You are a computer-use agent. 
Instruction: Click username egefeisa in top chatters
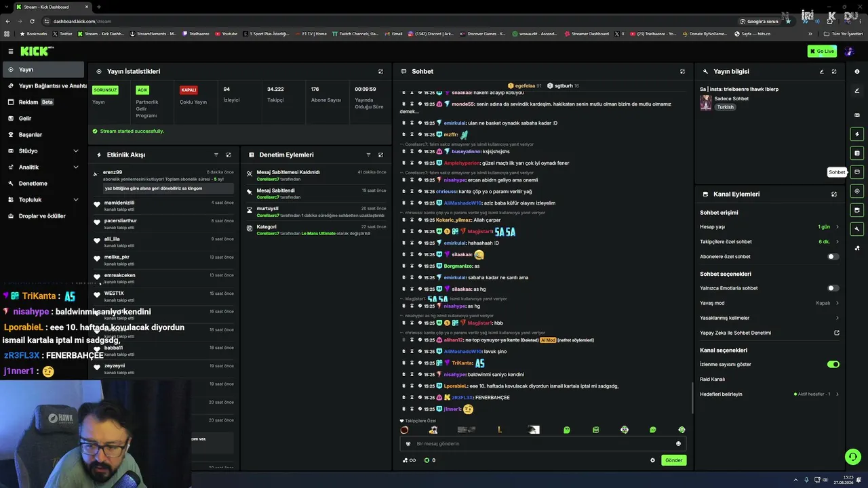[x=525, y=86]
